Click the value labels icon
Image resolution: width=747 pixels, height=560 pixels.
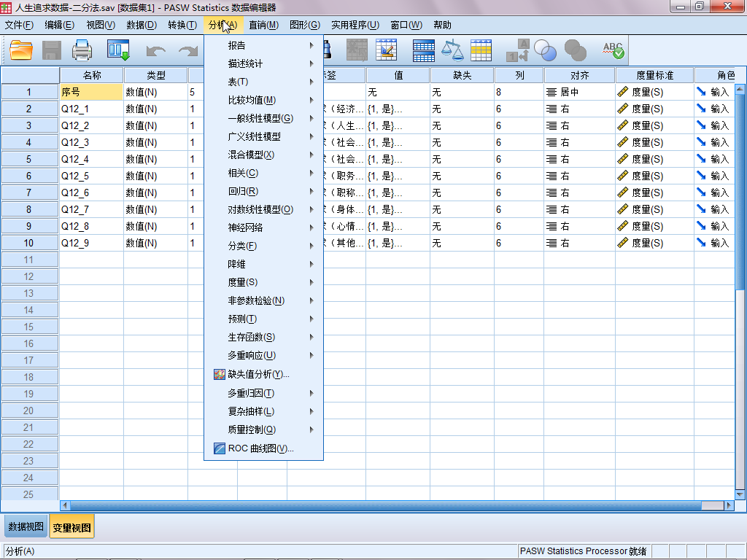coord(518,50)
